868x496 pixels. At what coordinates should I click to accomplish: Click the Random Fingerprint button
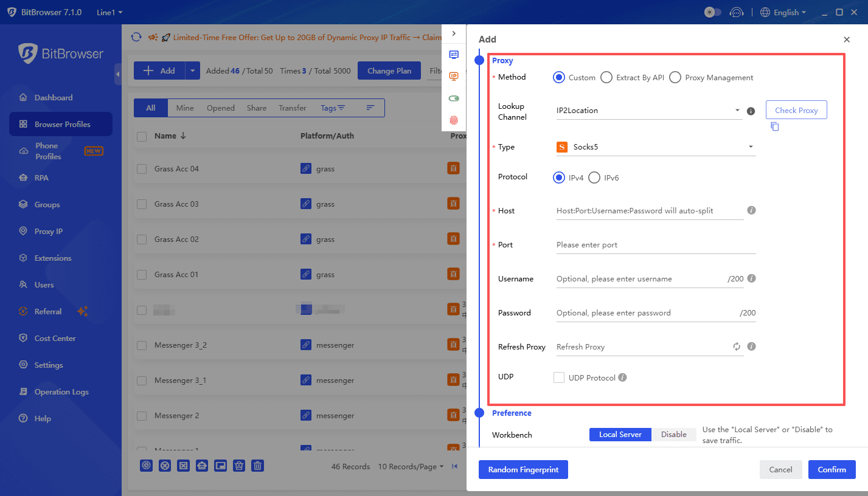pyautogui.click(x=523, y=469)
